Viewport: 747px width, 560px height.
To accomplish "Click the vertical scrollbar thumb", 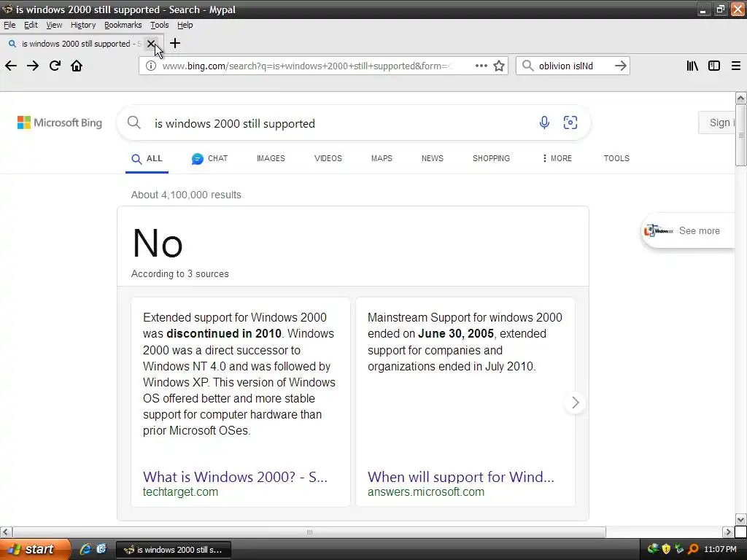I will (x=741, y=135).
